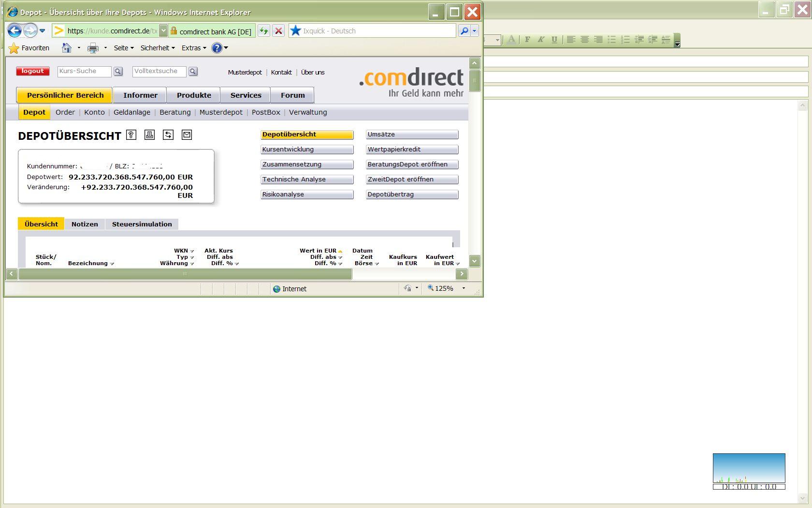Center text in the background editor
This screenshot has height=508, width=812.
tap(584, 40)
